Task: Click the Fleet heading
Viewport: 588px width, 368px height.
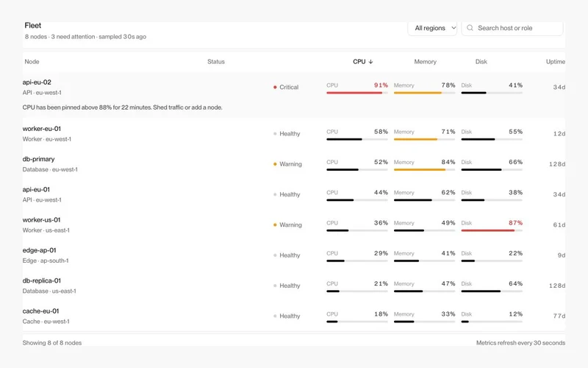Action: (x=32, y=26)
